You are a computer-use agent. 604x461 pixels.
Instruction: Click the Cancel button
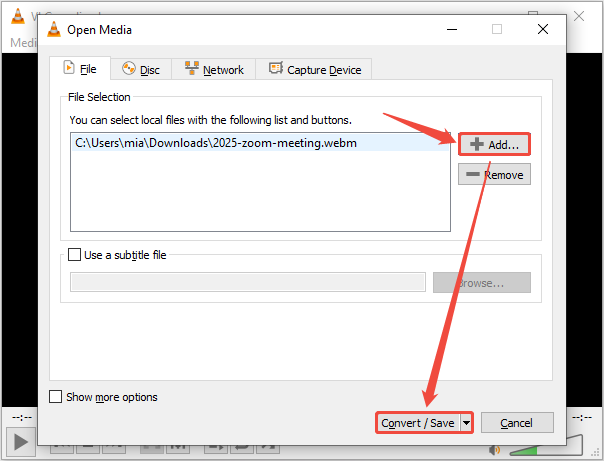point(517,423)
